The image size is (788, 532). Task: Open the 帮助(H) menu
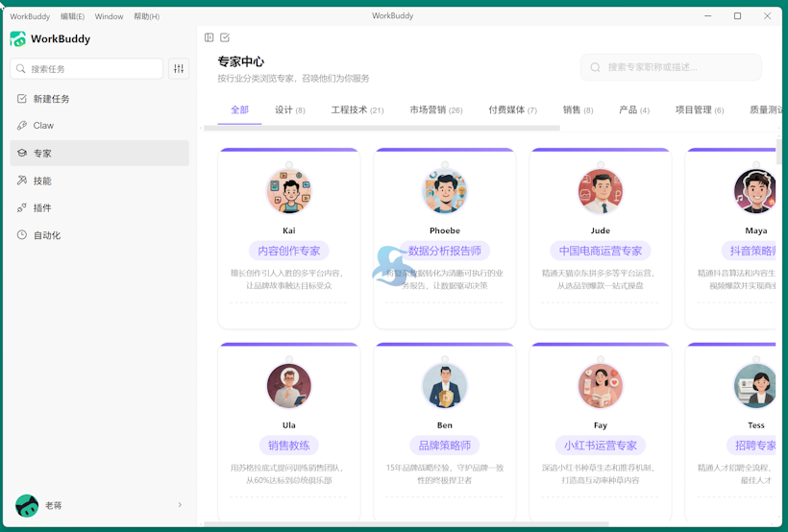(146, 16)
